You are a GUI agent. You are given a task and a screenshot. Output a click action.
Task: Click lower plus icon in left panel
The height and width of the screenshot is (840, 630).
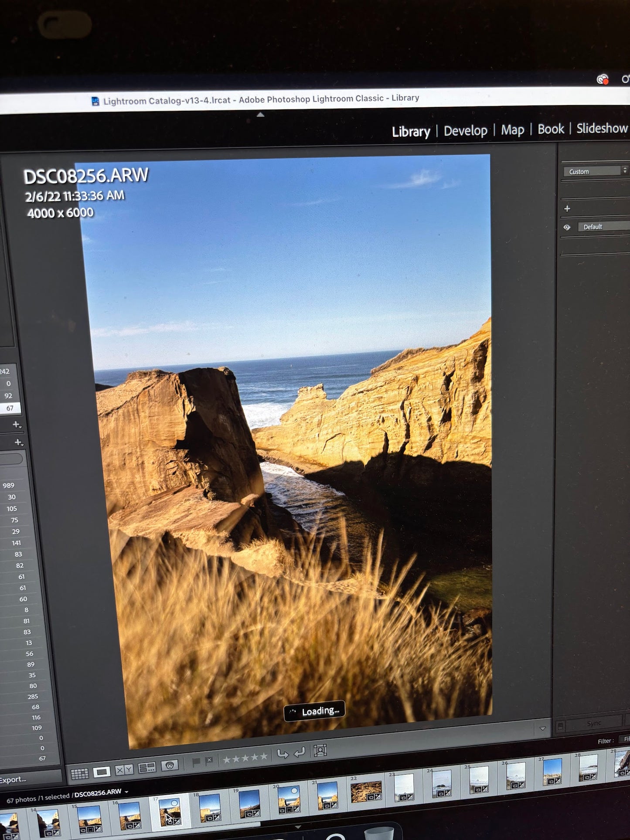[18, 442]
